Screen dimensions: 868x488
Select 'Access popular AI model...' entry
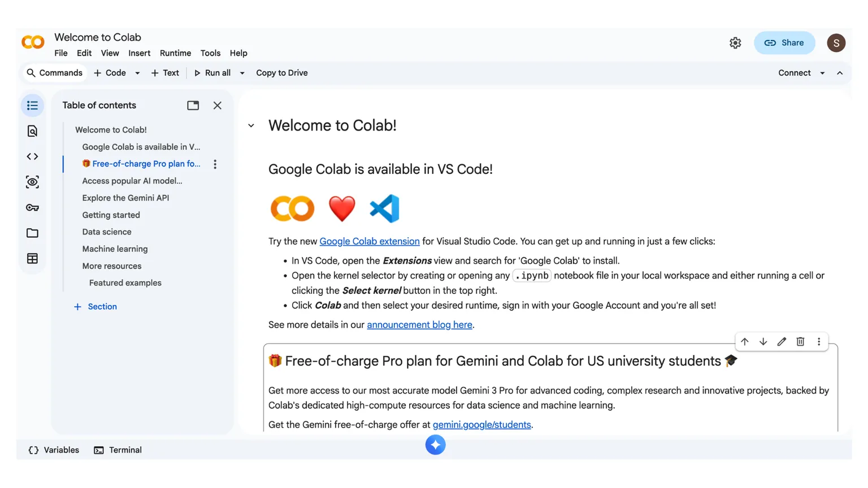132,181
